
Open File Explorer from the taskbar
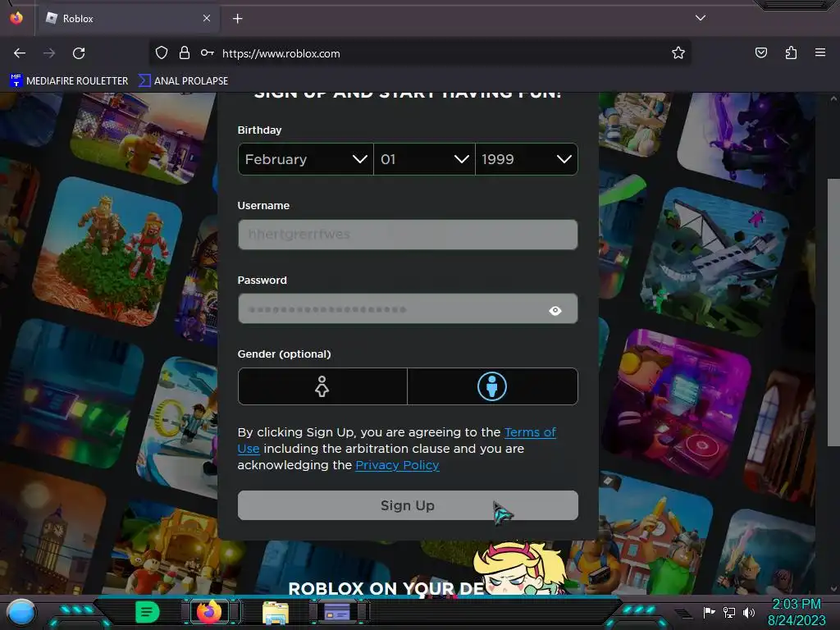click(276, 612)
